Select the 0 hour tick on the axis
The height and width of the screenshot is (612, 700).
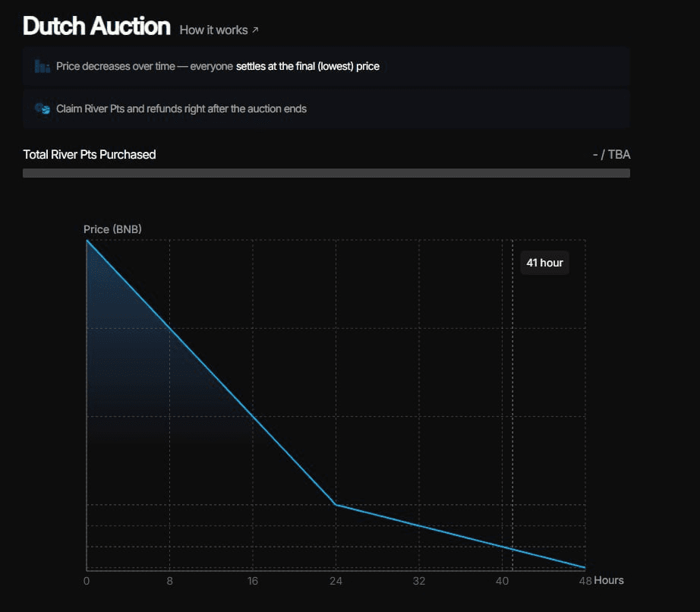[87, 582]
